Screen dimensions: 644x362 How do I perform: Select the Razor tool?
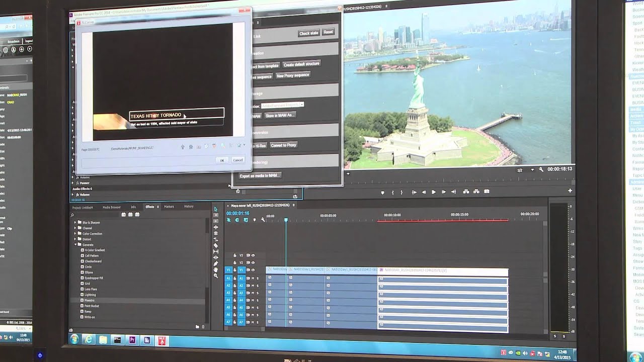click(216, 245)
